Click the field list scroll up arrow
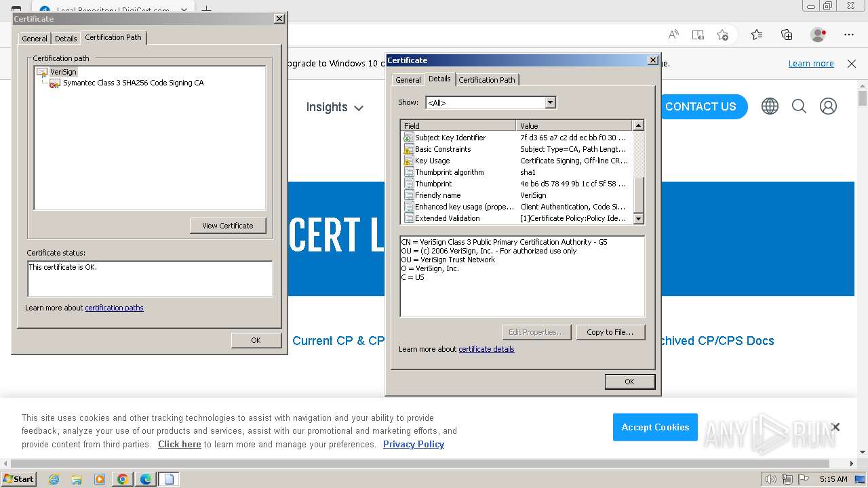This screenshot has height=488, width=868. (638, 125)
